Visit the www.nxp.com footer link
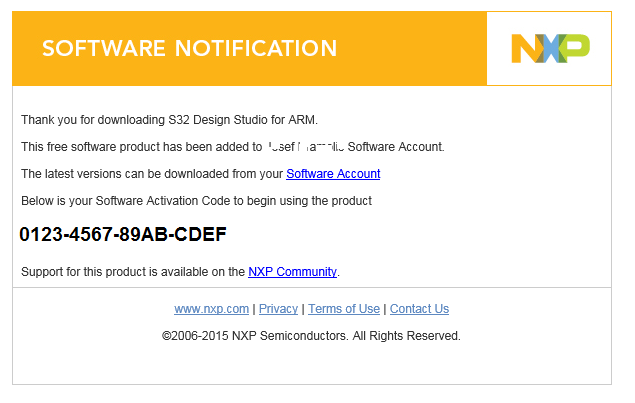This screenshot has width=635, height=403. pyautogui.click(x=211, y=309)
